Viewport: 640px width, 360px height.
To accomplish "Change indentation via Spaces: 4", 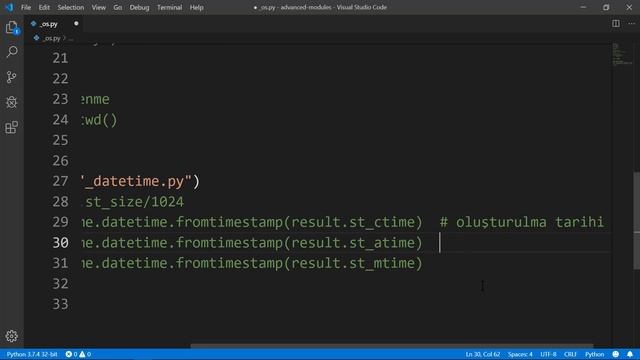I will [520, 354].
